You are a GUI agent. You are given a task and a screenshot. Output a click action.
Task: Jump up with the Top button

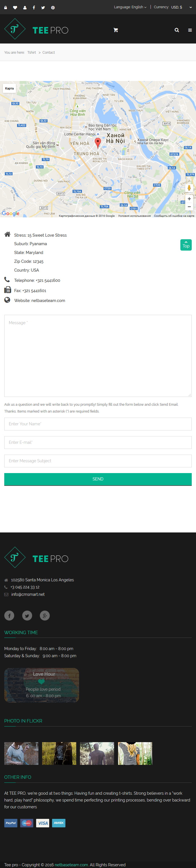pos(186,245)
